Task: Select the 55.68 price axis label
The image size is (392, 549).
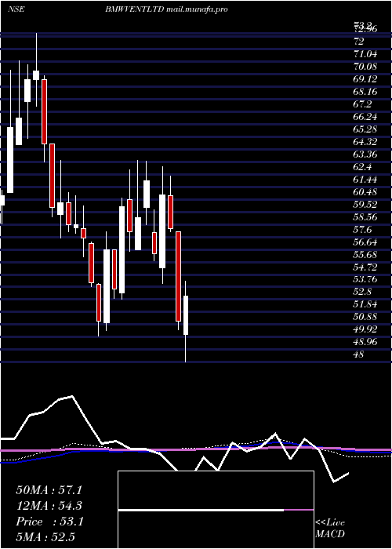Action: pos(365,255)
